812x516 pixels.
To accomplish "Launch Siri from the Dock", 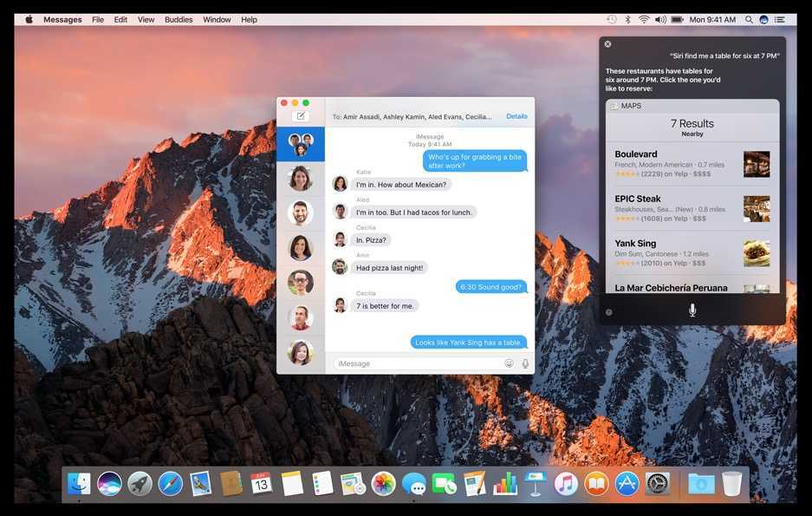I will point(109,484).
